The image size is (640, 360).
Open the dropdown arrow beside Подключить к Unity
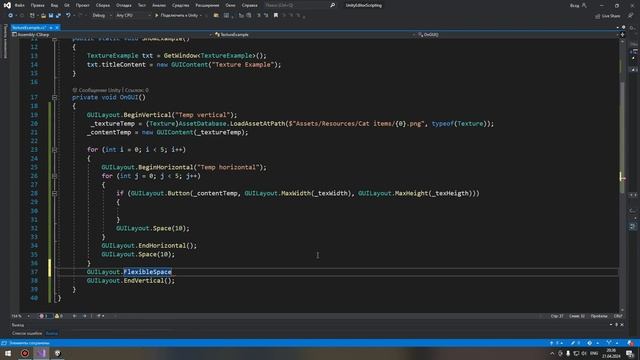(x=201, y=16)
